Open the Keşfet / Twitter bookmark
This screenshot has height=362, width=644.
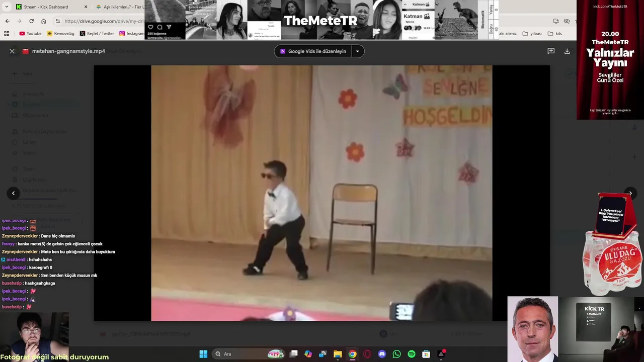(x=97, y=34)
